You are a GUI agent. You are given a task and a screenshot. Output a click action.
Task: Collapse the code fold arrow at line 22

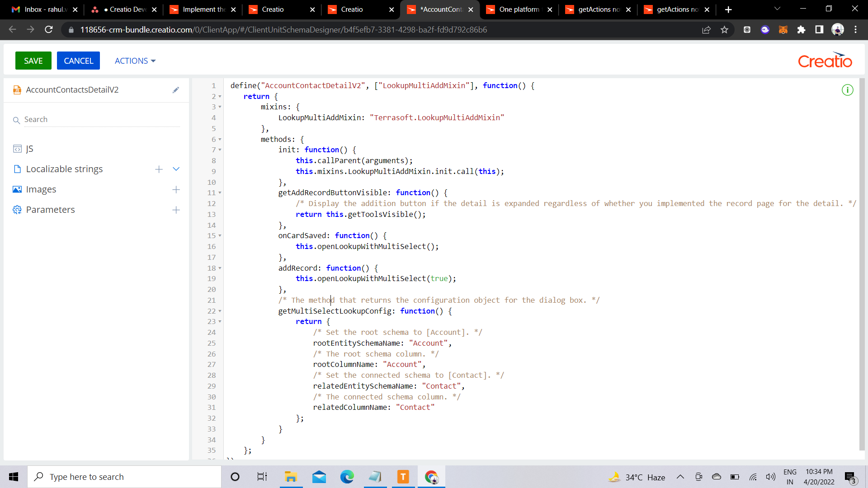tap(220, 311)
